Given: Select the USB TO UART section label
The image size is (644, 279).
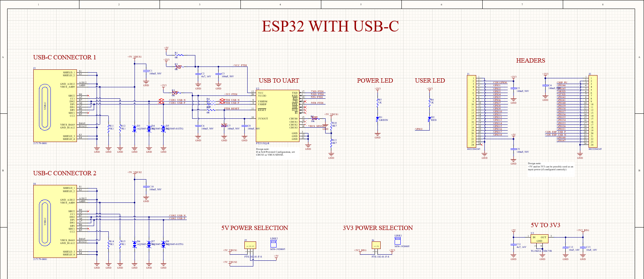Looking at the screenshot, I should pyautogui.click(x=279, y=81).
